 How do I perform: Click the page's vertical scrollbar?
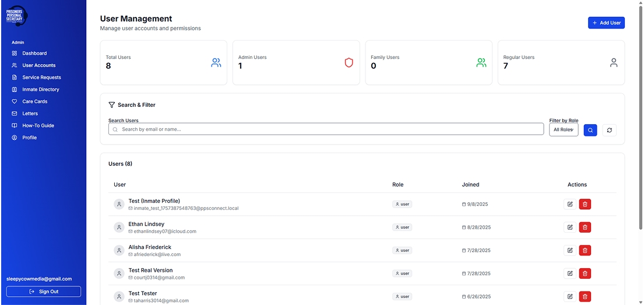pyautogui.click(x=641, y=117)
